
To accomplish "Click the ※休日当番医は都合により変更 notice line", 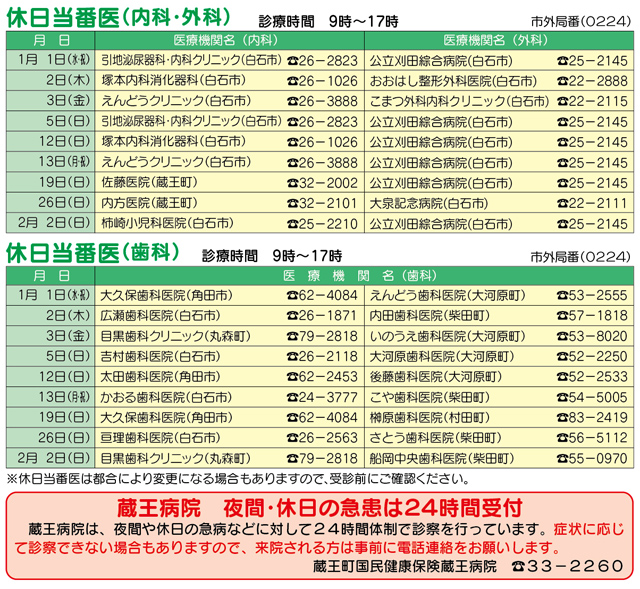I will coord(238,479).
